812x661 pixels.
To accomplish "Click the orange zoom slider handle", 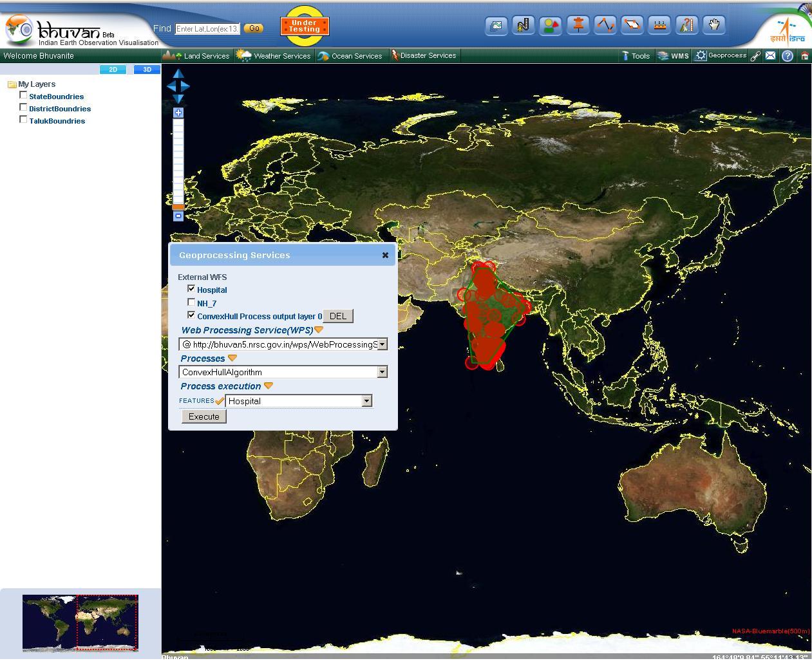I will [x=178, y=207].
